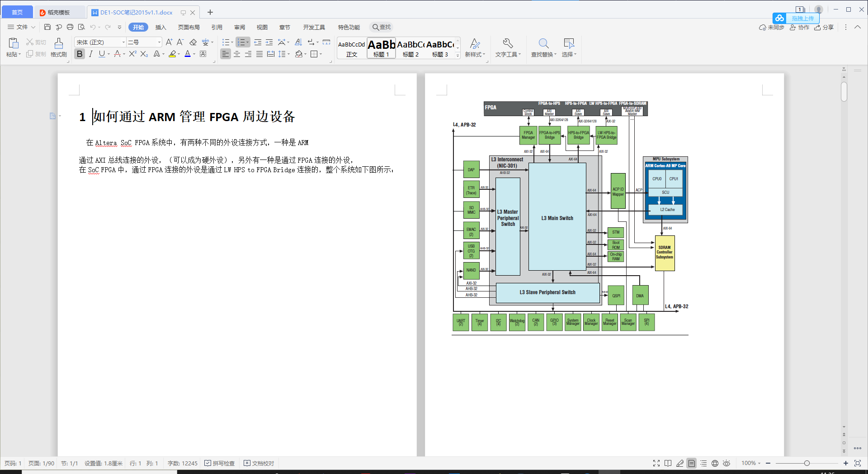This screenshot has width=868, height=474.
Task: Click the Character Border icon
Action: [203, 54]
